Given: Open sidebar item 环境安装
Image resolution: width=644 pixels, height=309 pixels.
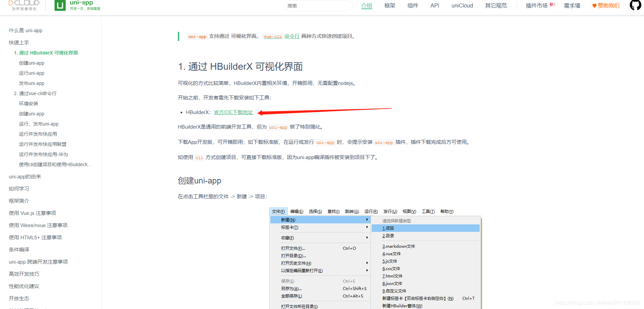Looking at the screenshot, I should pyautogui.click(x=28, y=104).
